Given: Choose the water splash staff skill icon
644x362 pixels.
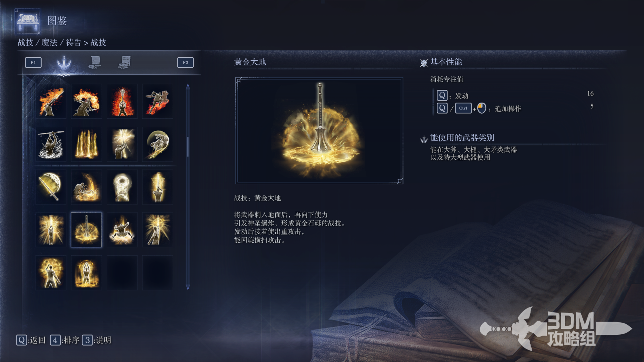Looking at the screenshot, I should [51, 144].
